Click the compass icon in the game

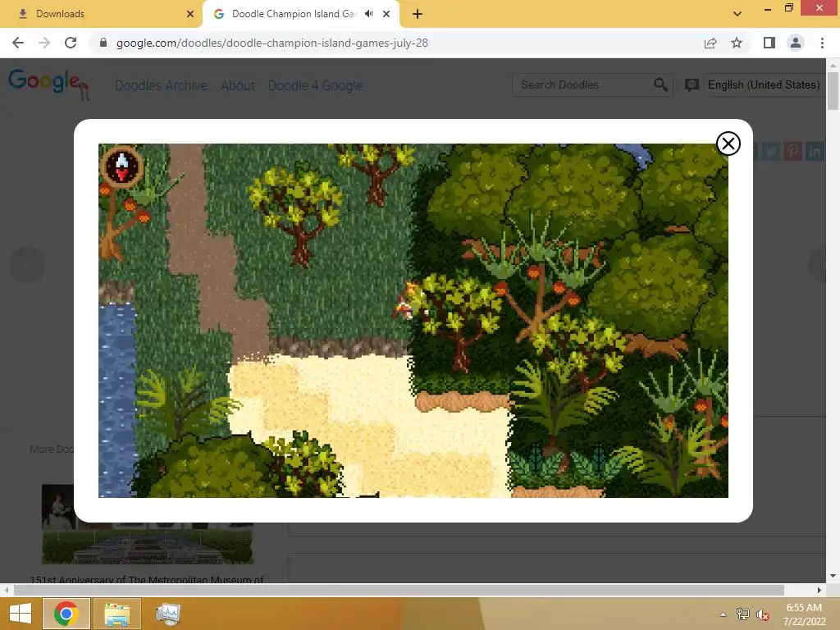point(122,167)
